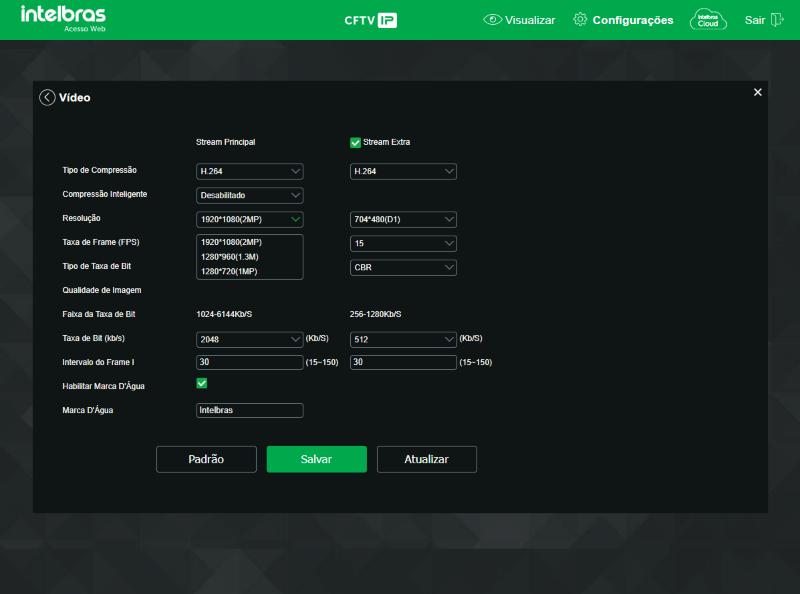Click the Salvar button
The image size is (800, 594).
click(x=316, y=459)
